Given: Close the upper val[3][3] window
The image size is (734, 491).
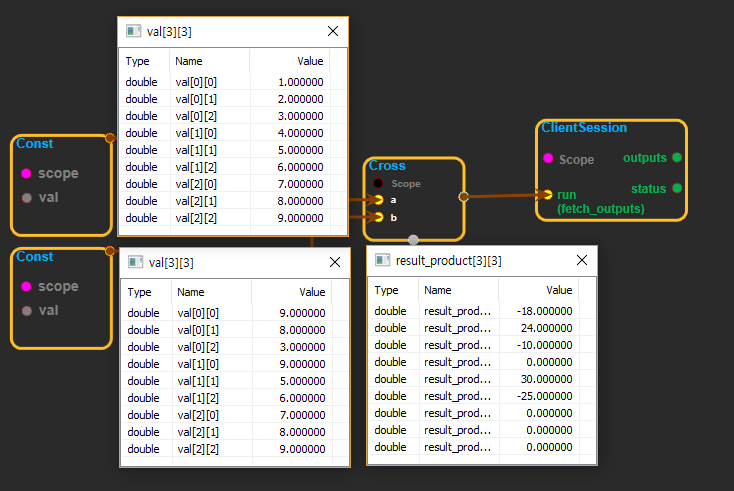Looking at the screenshot, I should [x=333, y=31].
